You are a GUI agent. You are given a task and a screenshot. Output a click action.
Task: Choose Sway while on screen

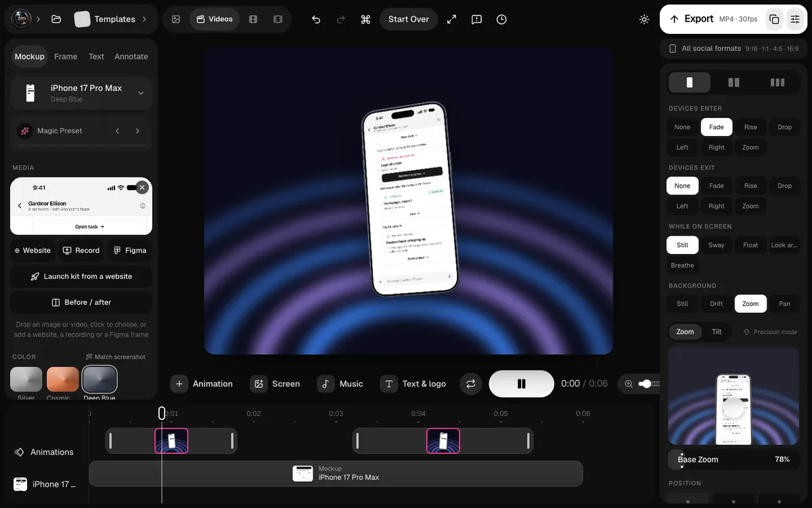click(716, 245)
